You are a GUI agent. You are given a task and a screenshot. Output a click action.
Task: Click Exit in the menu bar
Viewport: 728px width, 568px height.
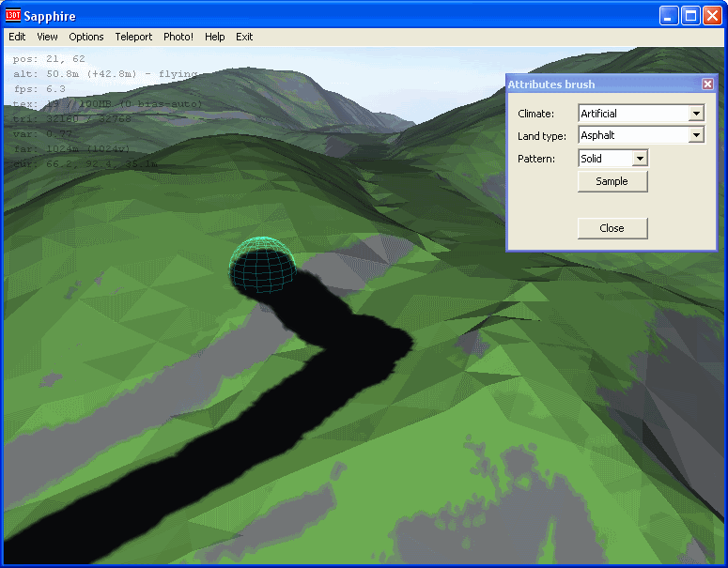244,37
